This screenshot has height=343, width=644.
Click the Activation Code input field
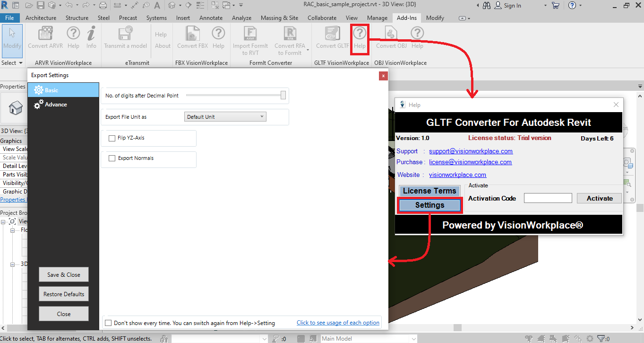548,198
